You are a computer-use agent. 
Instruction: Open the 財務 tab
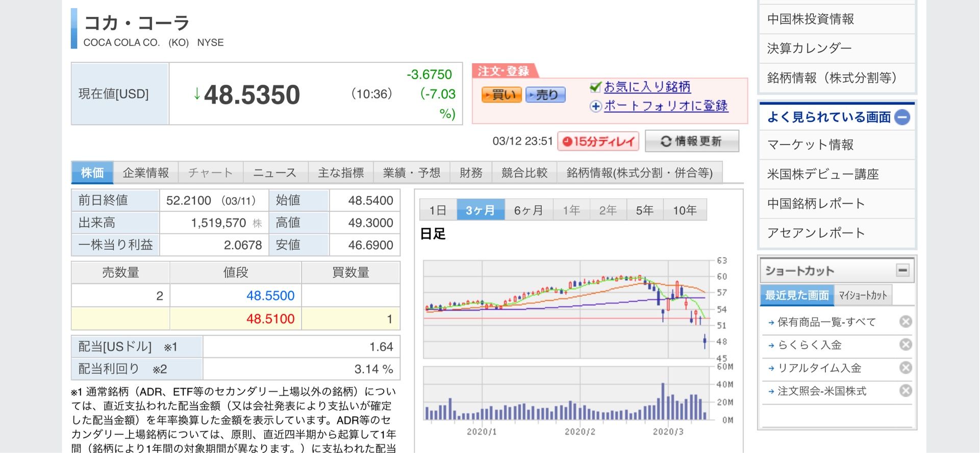click(471, 173)
